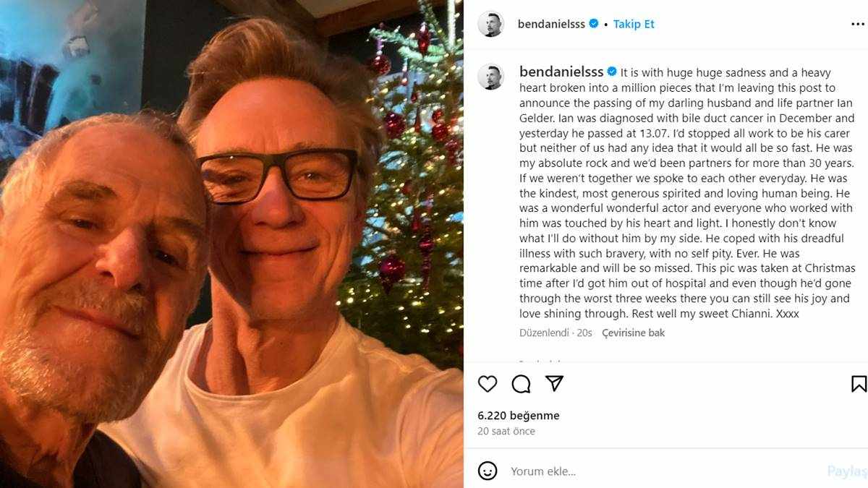The width and height of the screenshot is (868, 488).
Task: Click verified badge beside caption username
Action: (x=611, y=72)
